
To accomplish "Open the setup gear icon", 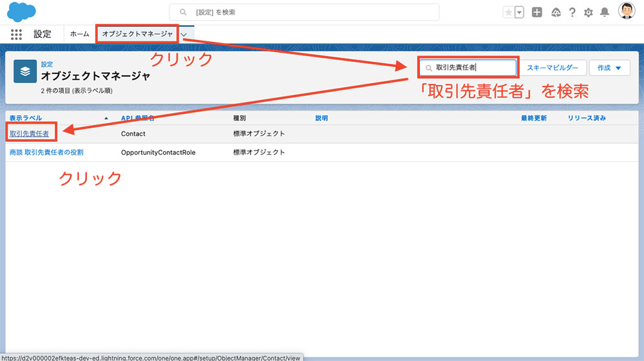I will pos(588,13).
